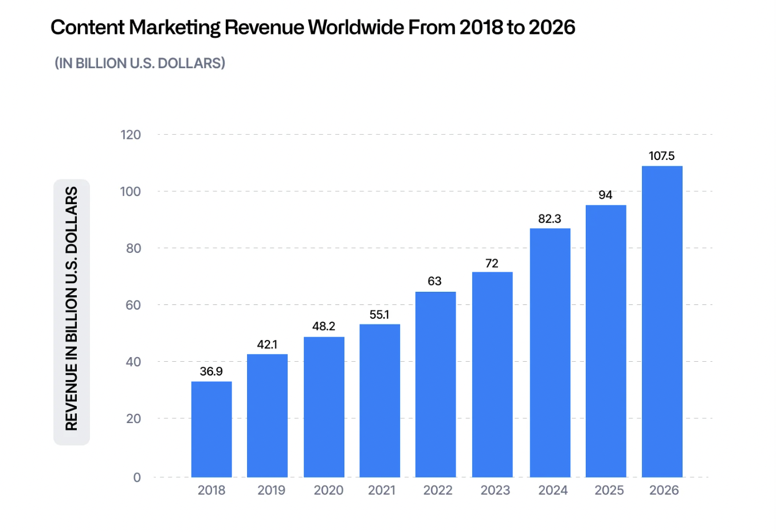Select the value "107.5" above 2026
The width and height of the screenshot is (776, 532).
(x=661, y=156)
